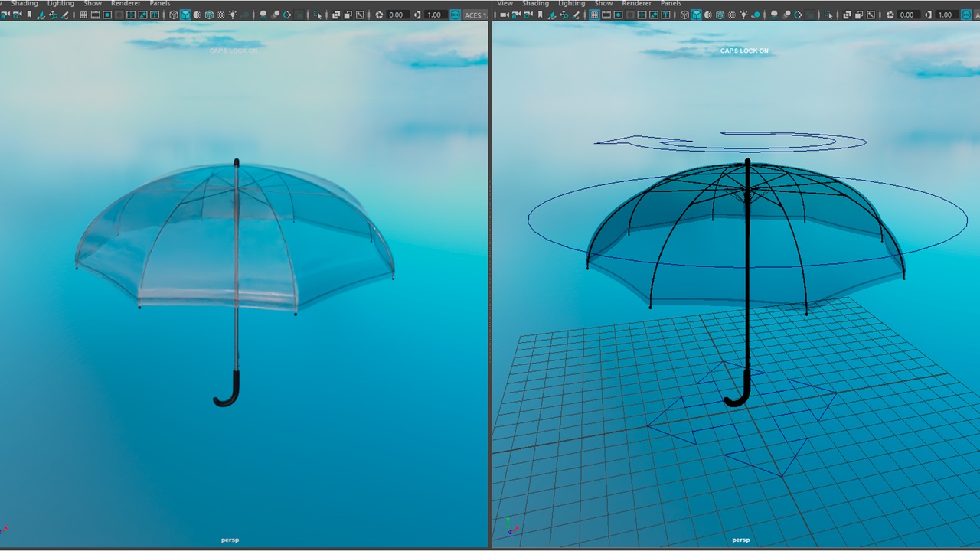Open Lighting menu in left panel
This screenshot has height=551, width=980.
[60, 3]
